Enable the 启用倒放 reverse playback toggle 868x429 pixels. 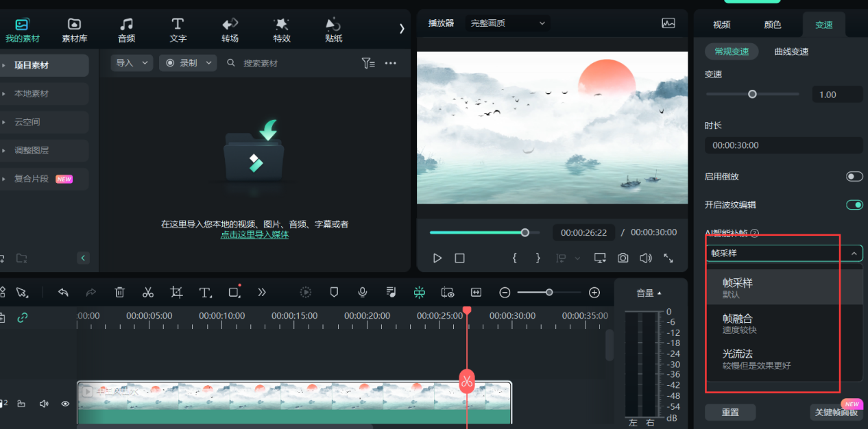(x=854, y=176)
